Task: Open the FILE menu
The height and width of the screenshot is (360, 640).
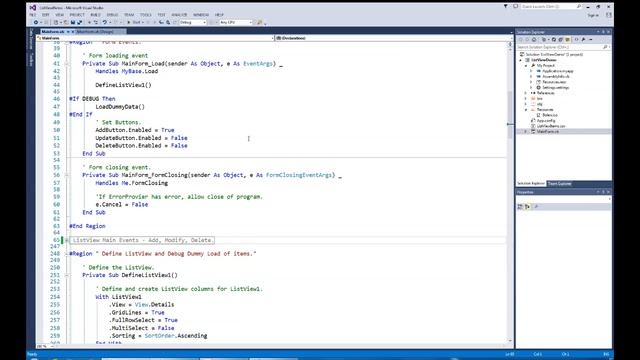Action: point(32,15)
